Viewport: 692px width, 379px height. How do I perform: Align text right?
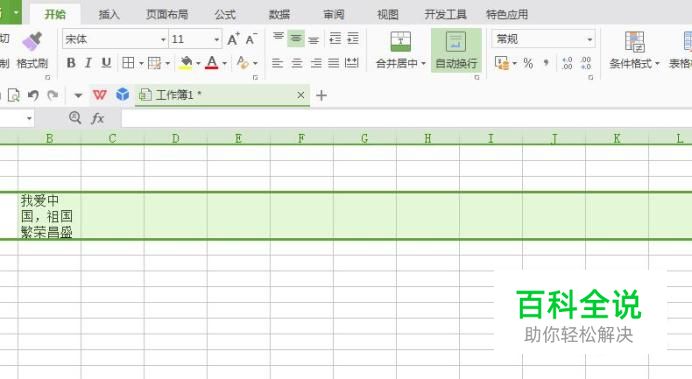(316, 63)
